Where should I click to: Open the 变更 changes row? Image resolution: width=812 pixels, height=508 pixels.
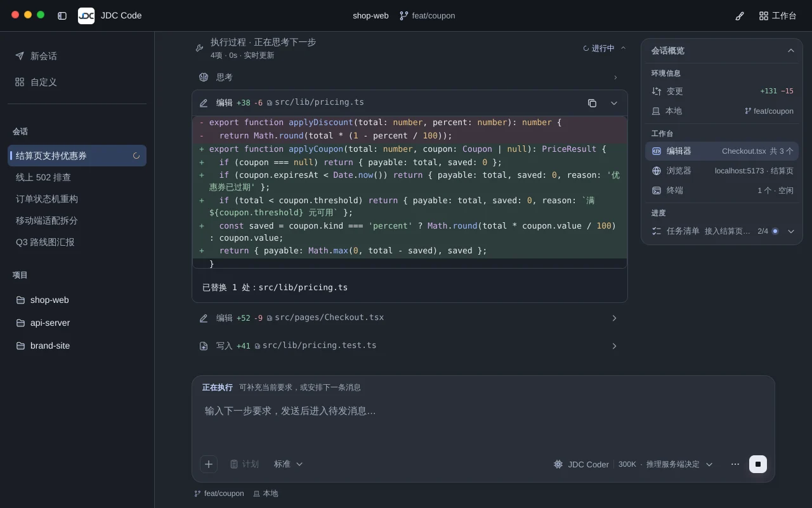[x=722, y=91]
